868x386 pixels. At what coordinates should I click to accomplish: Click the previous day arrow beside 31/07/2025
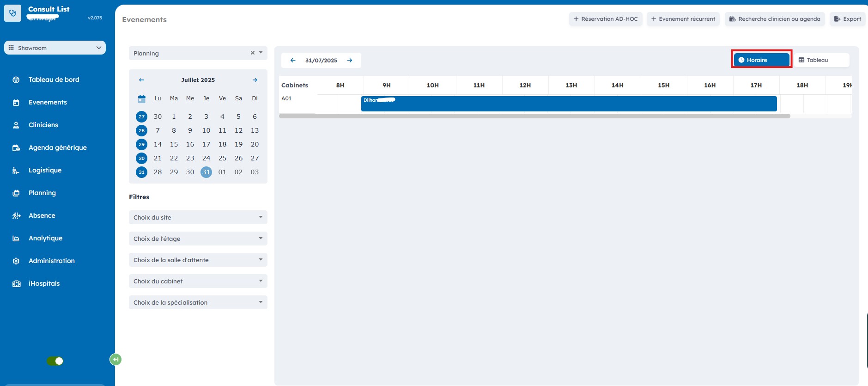pyautogui.click(x=293, y=60)
